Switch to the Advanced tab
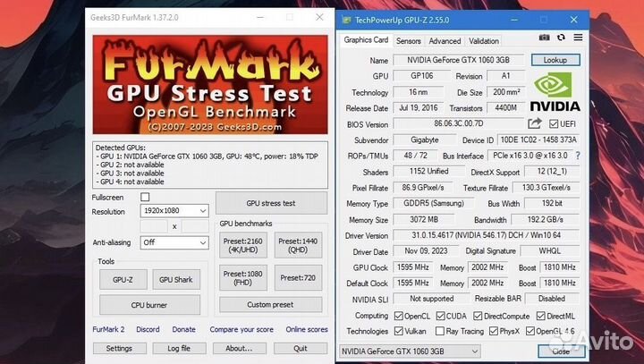644x364 pixels. [x=445, y=41]
